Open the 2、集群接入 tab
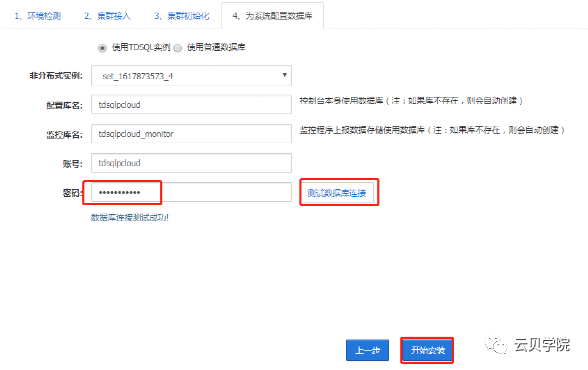 pyautogui.click(x=107, y=16)
